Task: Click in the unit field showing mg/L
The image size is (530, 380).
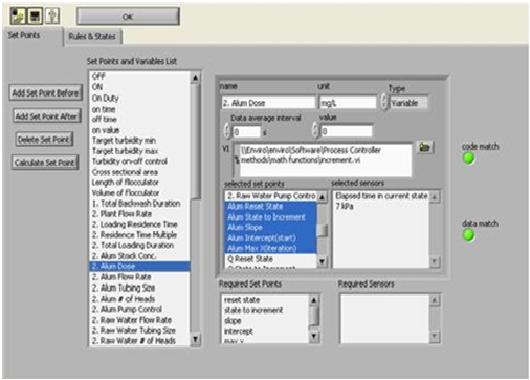Action: click(347, 103)
